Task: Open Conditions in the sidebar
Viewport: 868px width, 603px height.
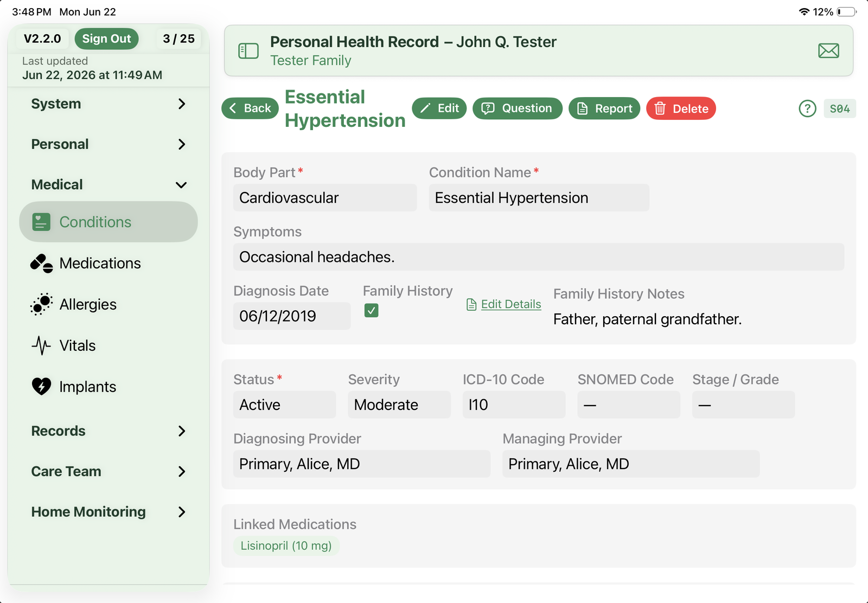Action: [108, 222]
